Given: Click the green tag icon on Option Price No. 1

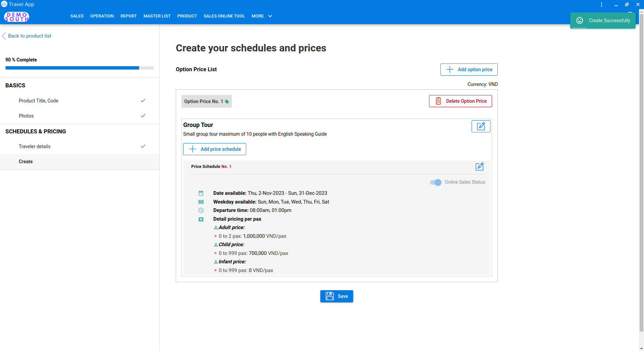Looking at the screenshot, I should point(227,102).
